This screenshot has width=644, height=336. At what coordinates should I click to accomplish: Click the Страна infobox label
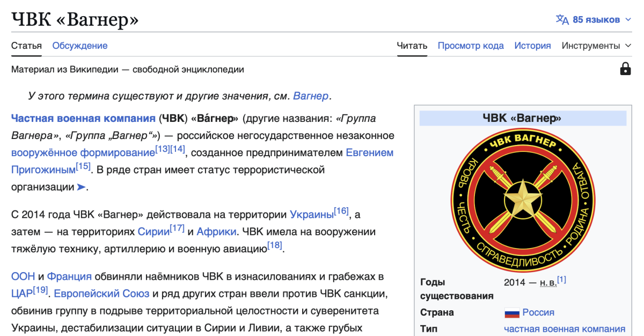(x=437, y=312)
